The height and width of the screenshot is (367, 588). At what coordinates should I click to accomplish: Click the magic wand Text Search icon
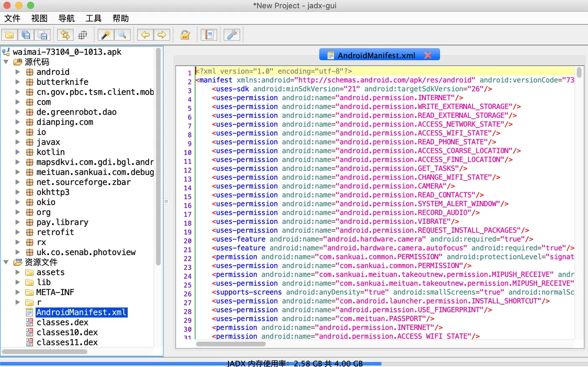pyautogui.click(x=105, y=35)
